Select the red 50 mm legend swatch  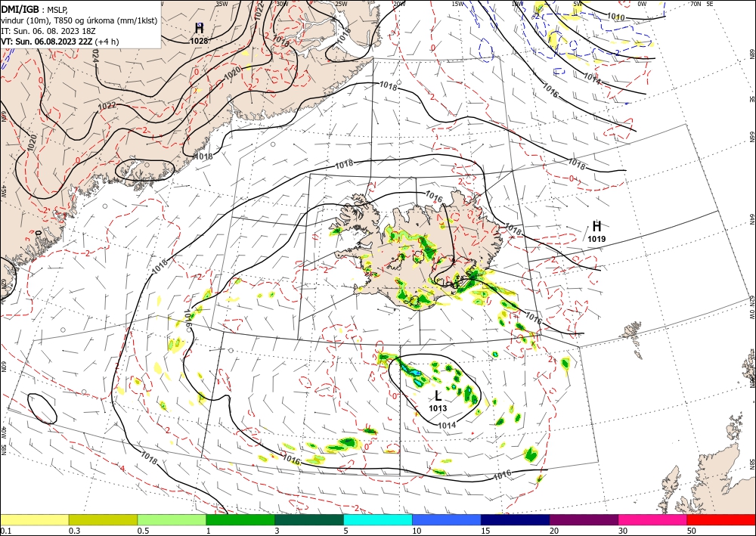click(x=721, y=519)
